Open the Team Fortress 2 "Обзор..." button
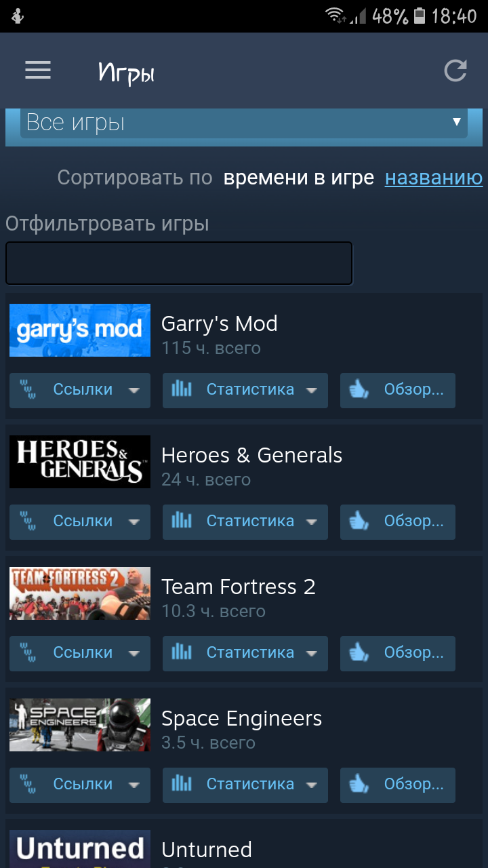 [x=398, y=654]
